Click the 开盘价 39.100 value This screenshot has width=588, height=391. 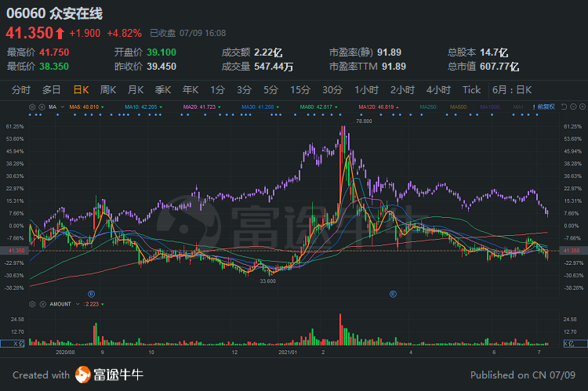tap(162, 52)
